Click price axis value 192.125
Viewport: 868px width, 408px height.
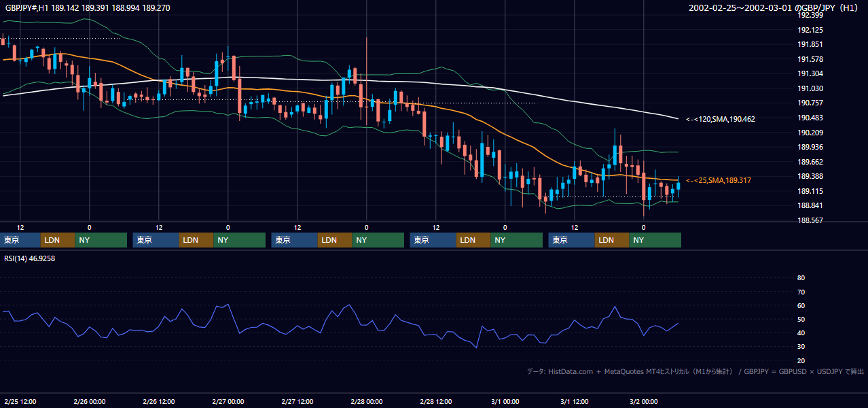point(810,30)
